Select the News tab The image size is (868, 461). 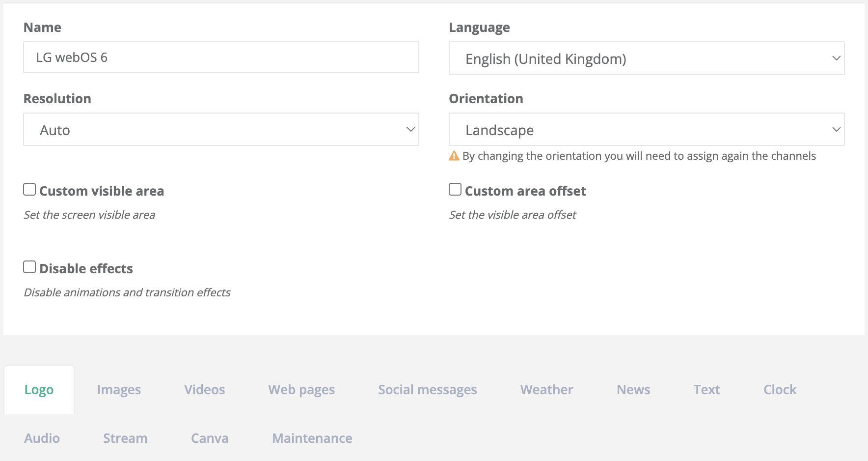coord(633,390)
